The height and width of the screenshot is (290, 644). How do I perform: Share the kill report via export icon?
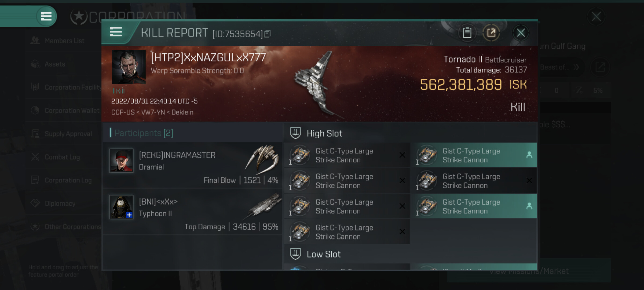491,33
